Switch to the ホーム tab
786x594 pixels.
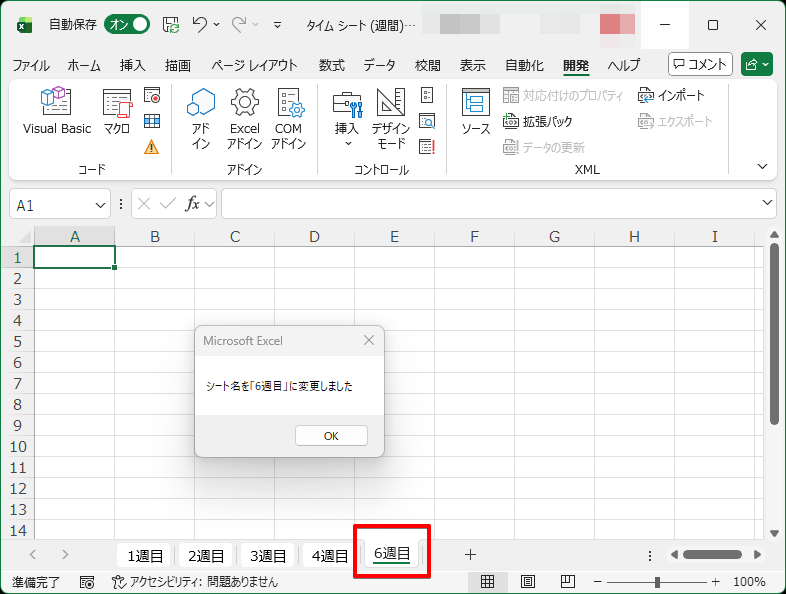[x=84, y=65]
